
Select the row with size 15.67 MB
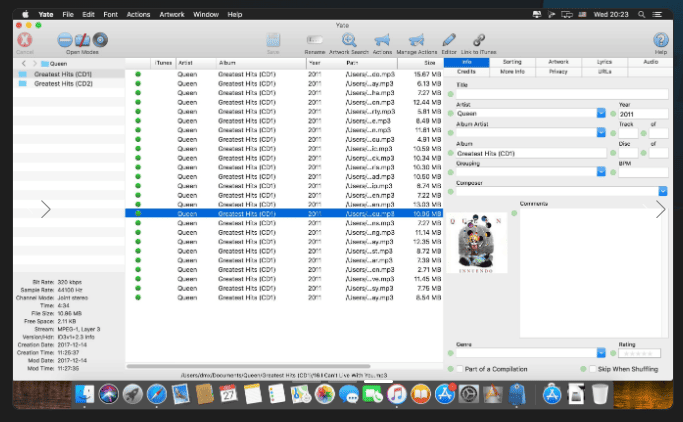click(x=284, y=74)
